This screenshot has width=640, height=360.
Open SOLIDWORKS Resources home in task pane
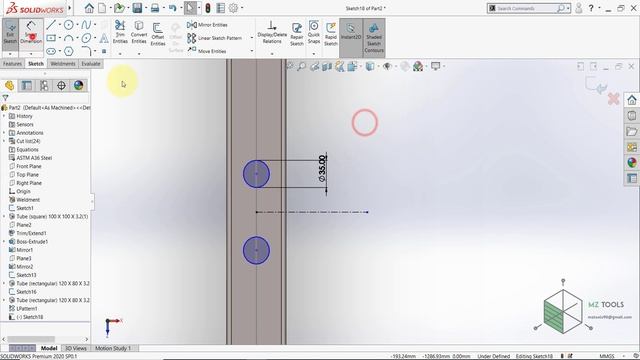[632, 100]
